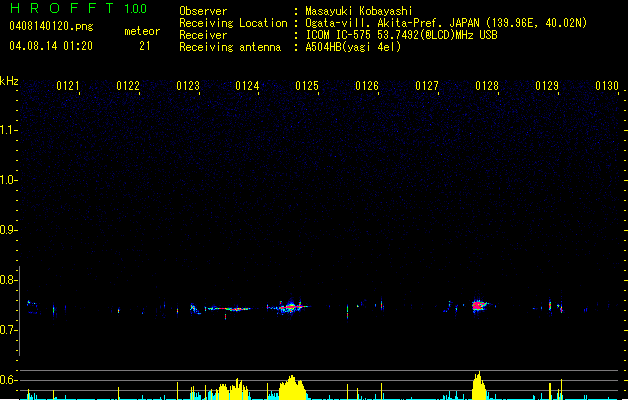
Task: Click time marker 0127
Action: tap(427, 86)
